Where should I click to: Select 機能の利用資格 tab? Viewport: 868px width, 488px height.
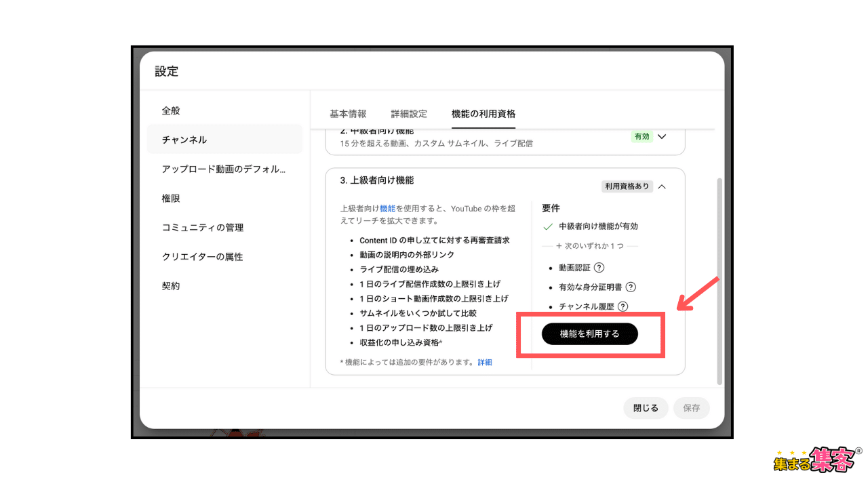(x=484, y=114)
